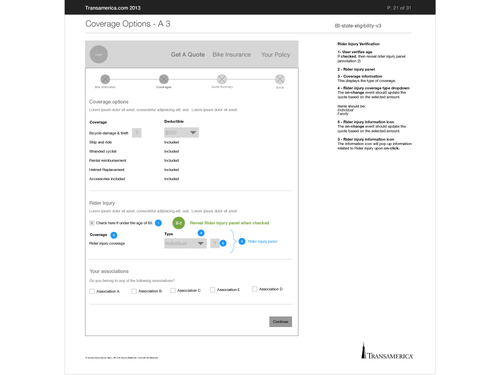
Task: Select the Bike information step circle
Action: click(x=105, y=79)
